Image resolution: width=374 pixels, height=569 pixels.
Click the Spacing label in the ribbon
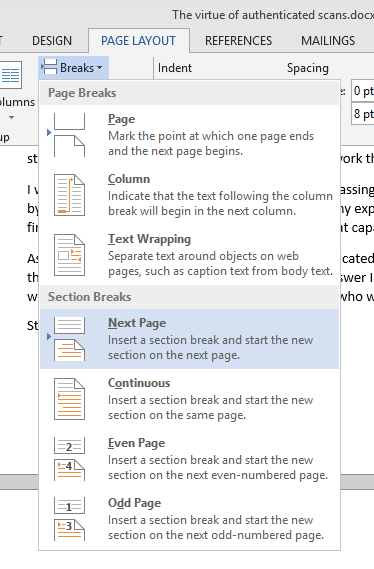pyautogui.click(x=308, y=68)
